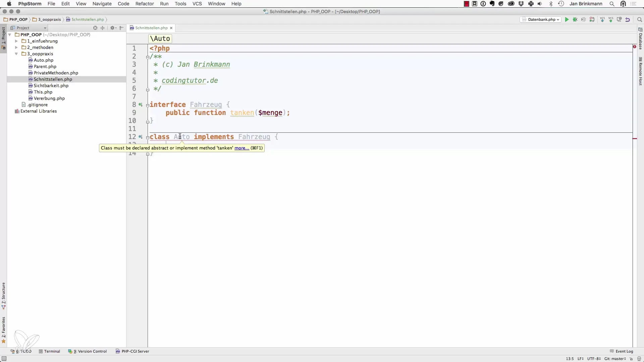Collapse all nodes in Project panel
Viewport: 644px width, 362px height.
[103, 28]
